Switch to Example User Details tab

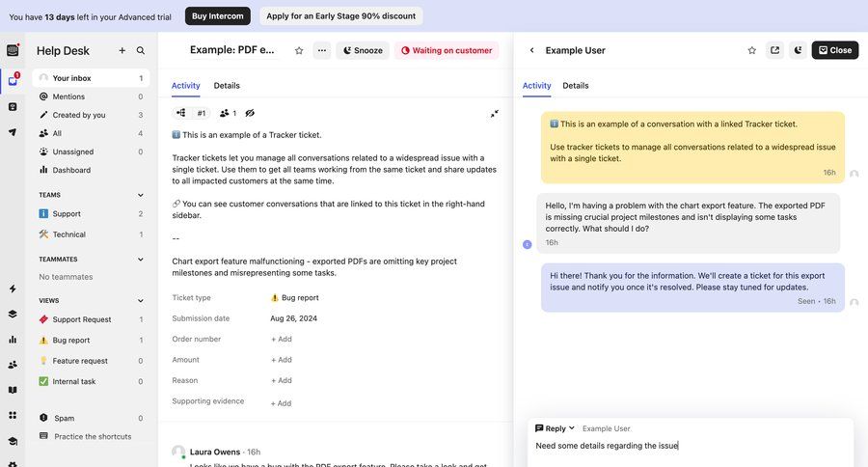click(576, 85)
